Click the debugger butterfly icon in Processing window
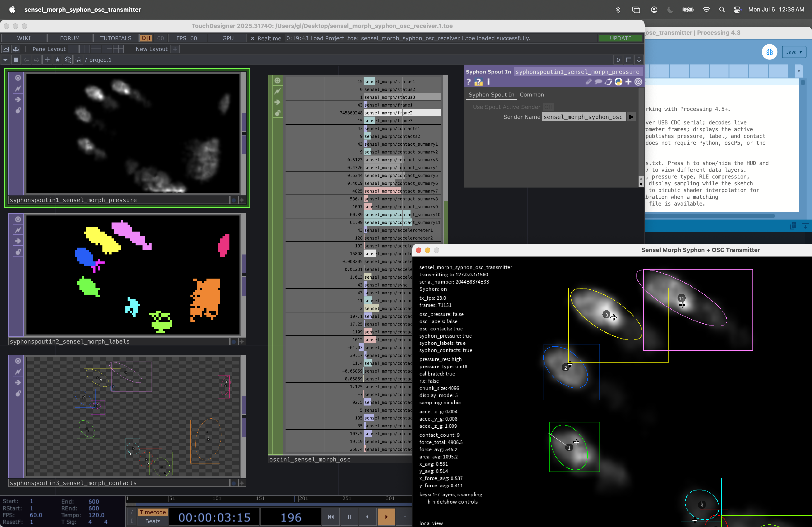 coord(769,52)
